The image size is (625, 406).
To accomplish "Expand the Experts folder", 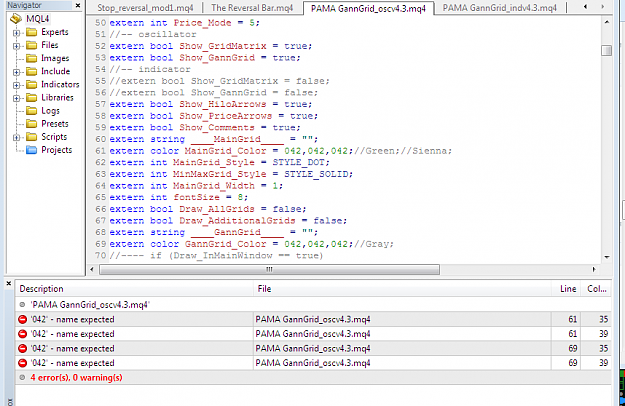I will (x=16, y=33).
